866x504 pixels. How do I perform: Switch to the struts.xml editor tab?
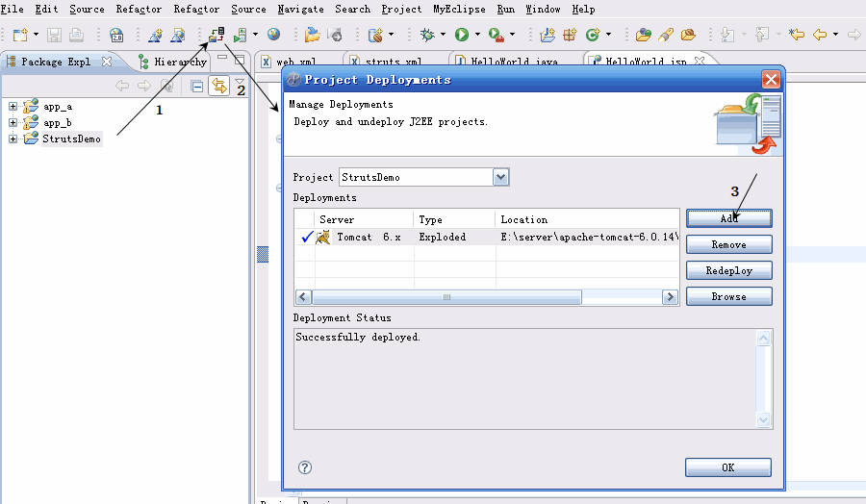394,61
